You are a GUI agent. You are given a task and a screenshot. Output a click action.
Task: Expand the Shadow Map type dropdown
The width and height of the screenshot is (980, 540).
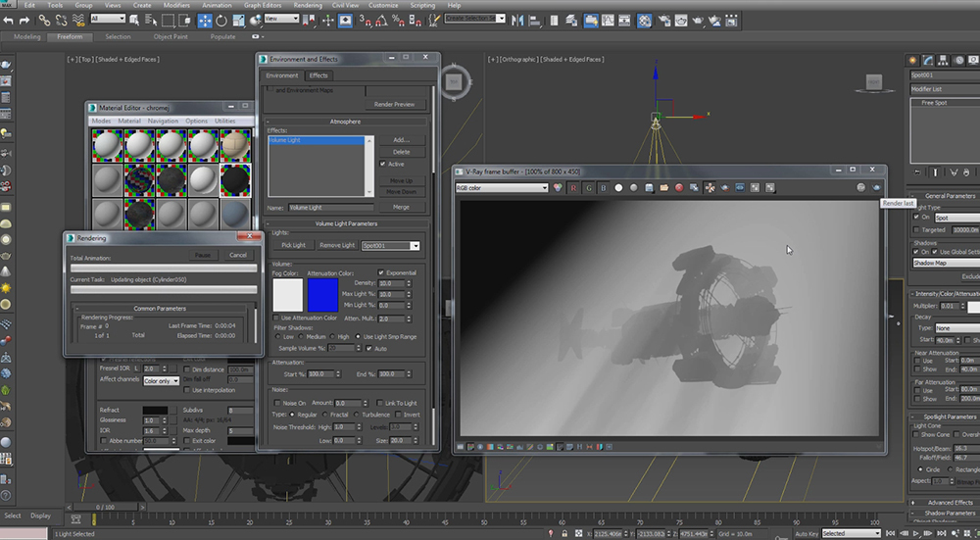click(x=945, y=263)
